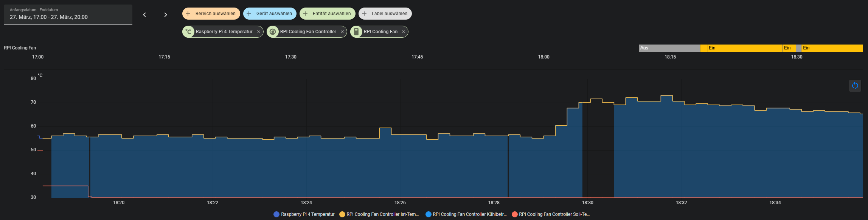Go to the previous time range
Screen dimensions: 868x220
click(x=144, y=15)
